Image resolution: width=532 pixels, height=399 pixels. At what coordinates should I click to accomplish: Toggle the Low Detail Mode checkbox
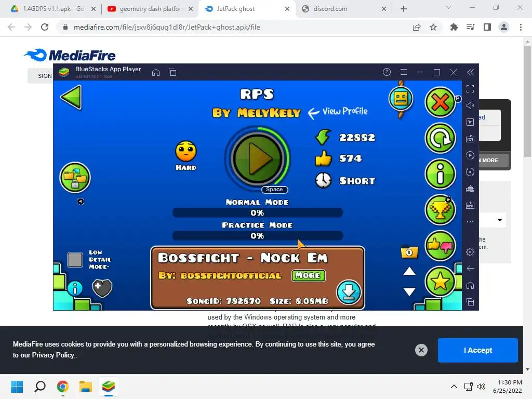click(75, 260)
